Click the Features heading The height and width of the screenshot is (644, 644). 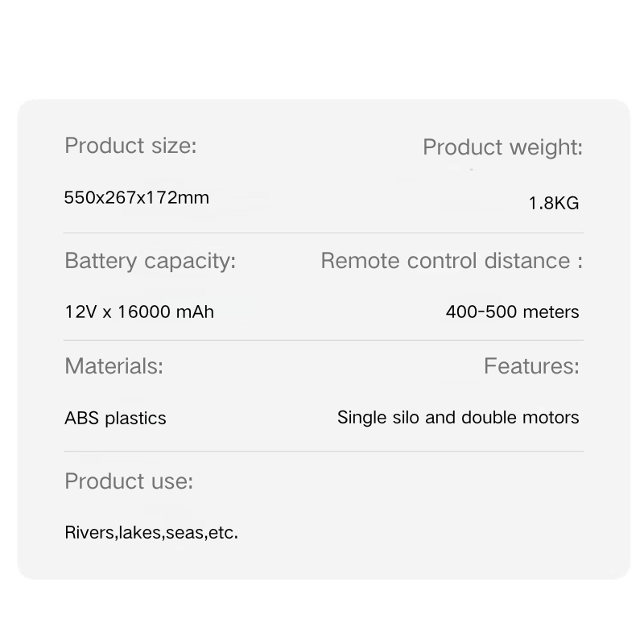click(x=531, y=366)
